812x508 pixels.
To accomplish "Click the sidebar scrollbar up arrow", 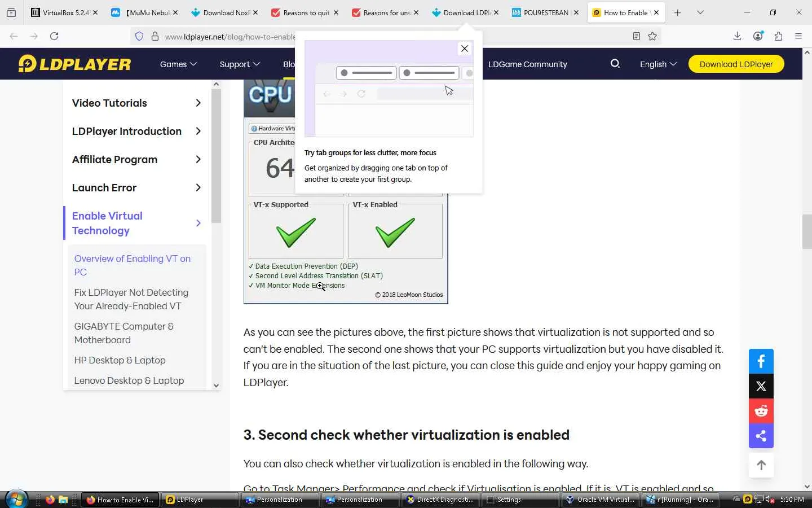I will pos(216,84).
